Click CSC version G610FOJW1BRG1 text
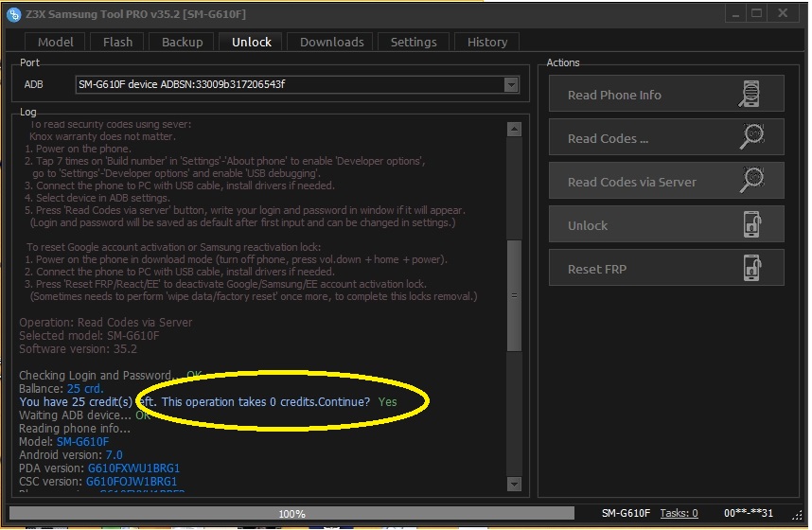The height and width of the screenshot is (530, 812). [131, 482]
